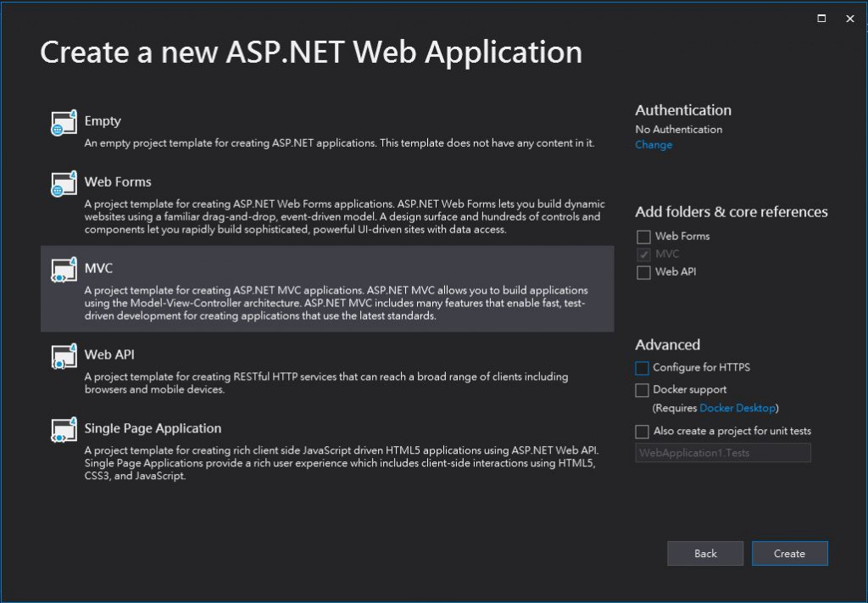Check Also create a project for unit tests
868x603 pixels.
click(643, 432)
